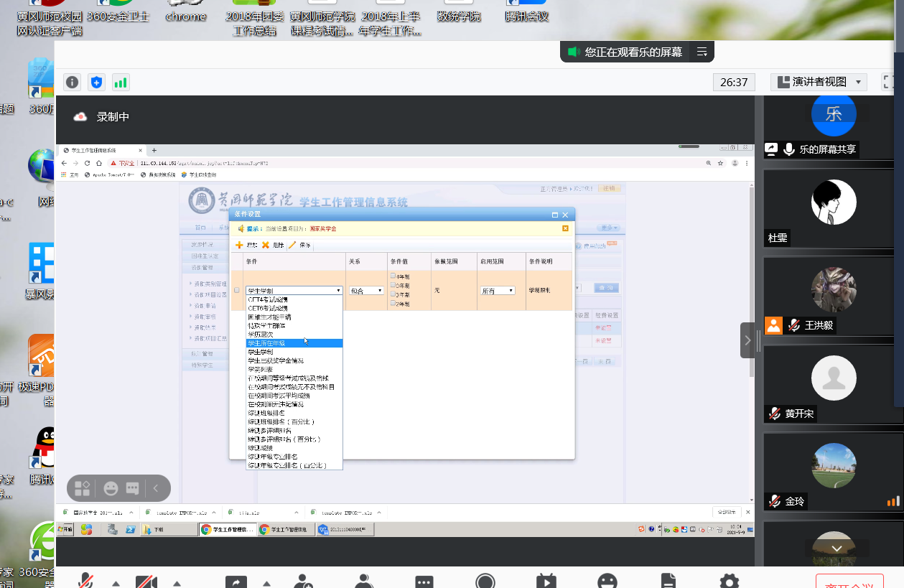Viewport: 904px width, 588px height.
Task: Show more participants with the down chevron
Action: (x=837, y=548)
